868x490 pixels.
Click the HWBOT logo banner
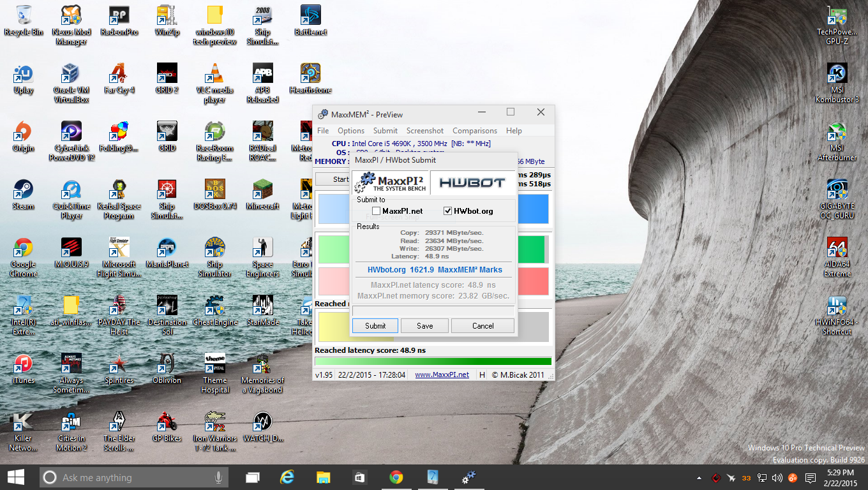point(472,182)
